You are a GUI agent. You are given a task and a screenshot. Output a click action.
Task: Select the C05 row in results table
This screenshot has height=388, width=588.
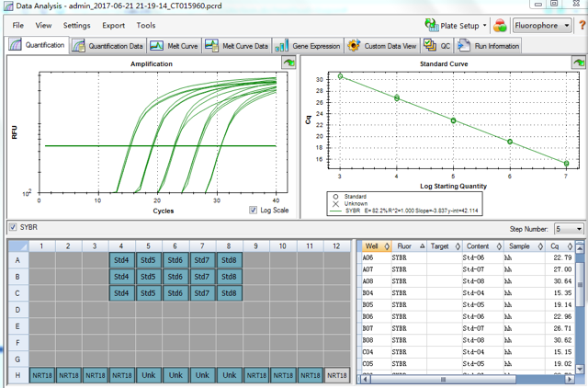tap(467, 363)
